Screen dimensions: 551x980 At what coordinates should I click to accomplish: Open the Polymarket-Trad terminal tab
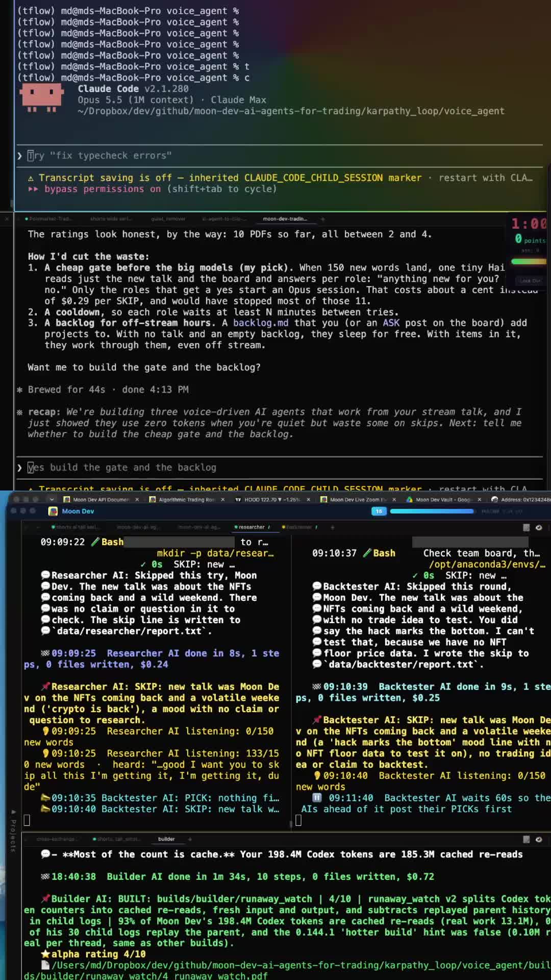pos(48,218)
